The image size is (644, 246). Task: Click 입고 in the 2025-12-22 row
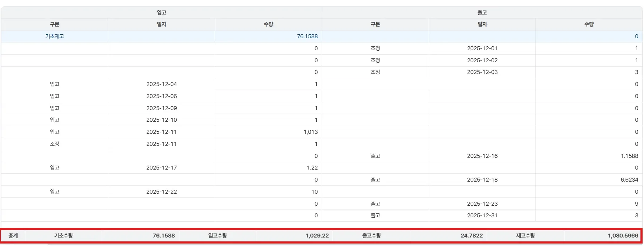click(55, 192)
